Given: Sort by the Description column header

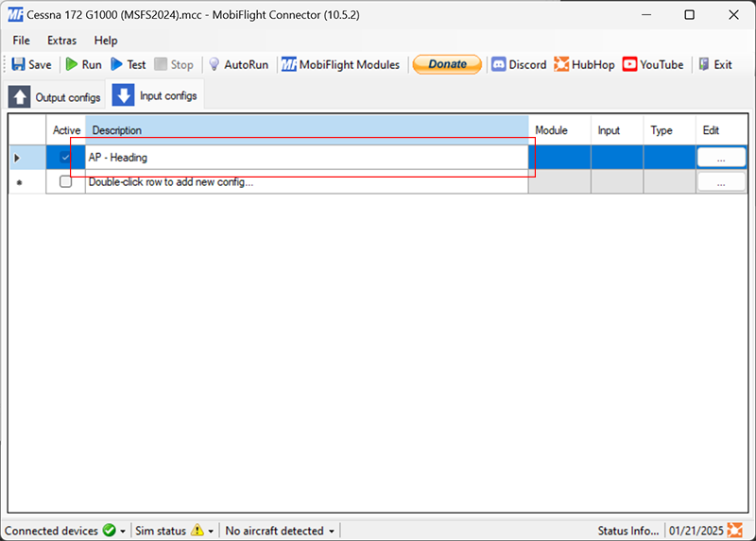Looking at the screenshot, I should [x=306, y=129].
